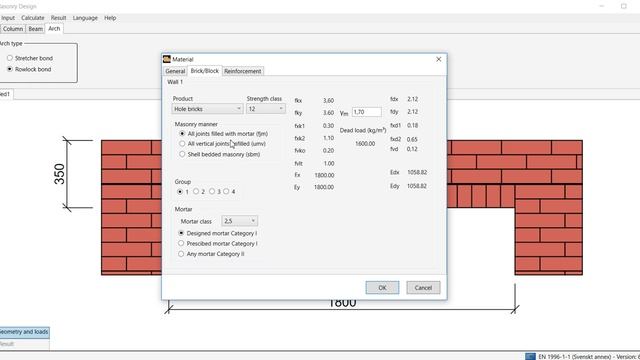Screen dimensions: 640x360
Task: Click the fxd2 value 0.65
Action: tap(412, 139)
